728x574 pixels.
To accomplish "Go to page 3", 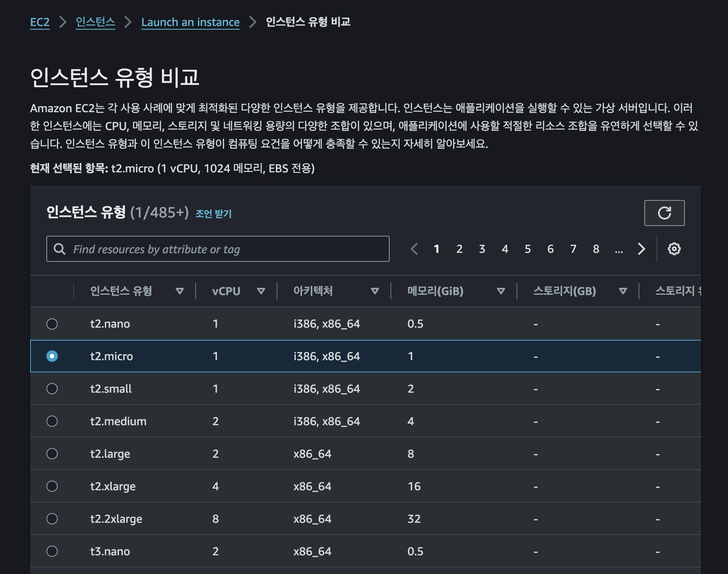I will tap(482, 249).
